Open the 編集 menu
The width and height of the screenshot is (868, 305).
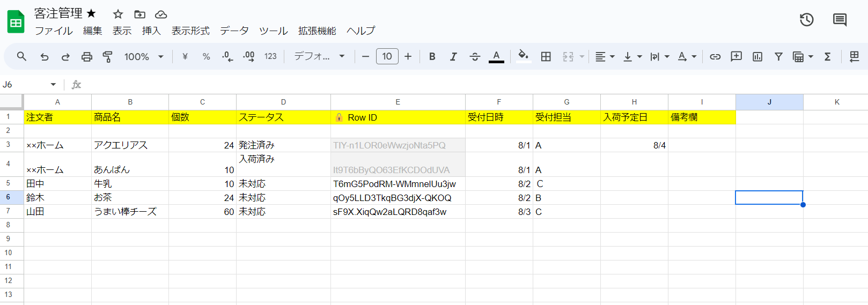(92, 31)
